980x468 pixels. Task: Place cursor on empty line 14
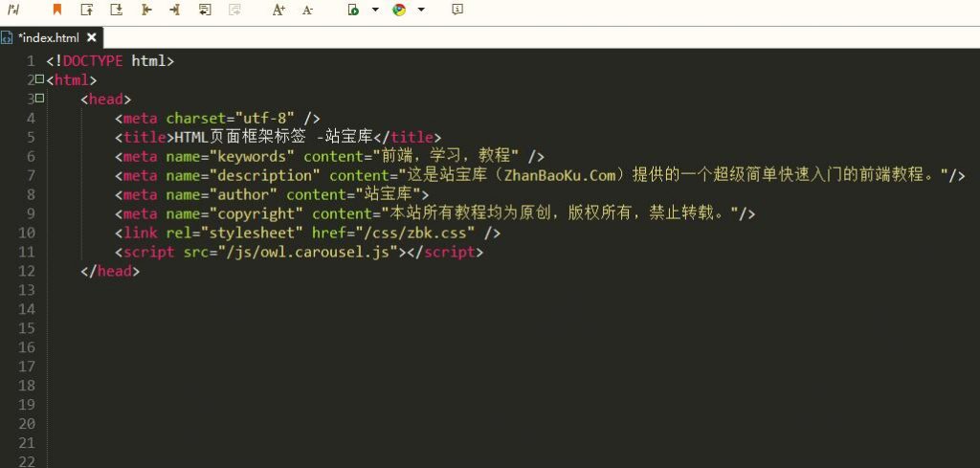[x=513, y=309]
